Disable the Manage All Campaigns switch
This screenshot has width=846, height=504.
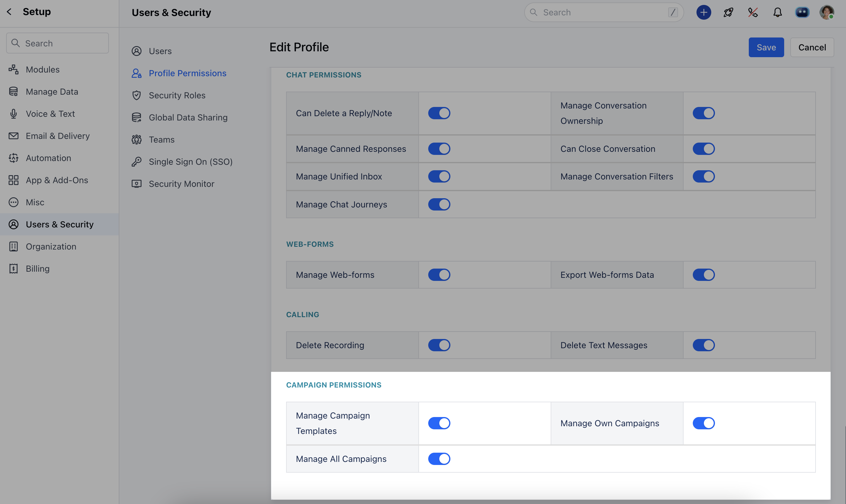point(439,459)
